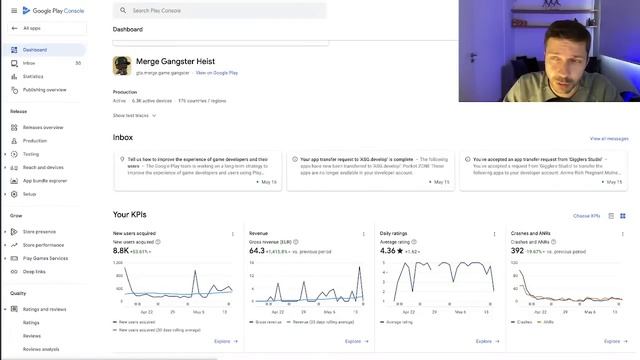This screenshot has height=360, width=640.
Task: Click the Ratings and reviews icon
Action: tap(14, 309)
